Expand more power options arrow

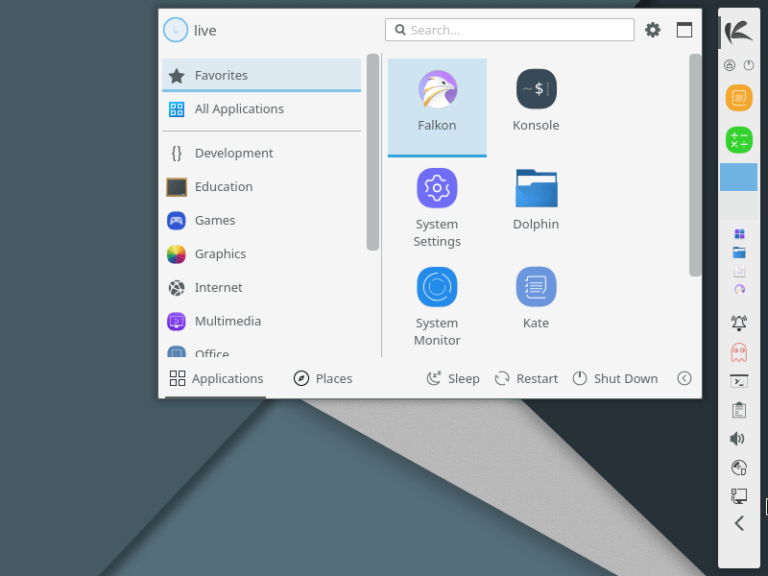click(684, 378)
